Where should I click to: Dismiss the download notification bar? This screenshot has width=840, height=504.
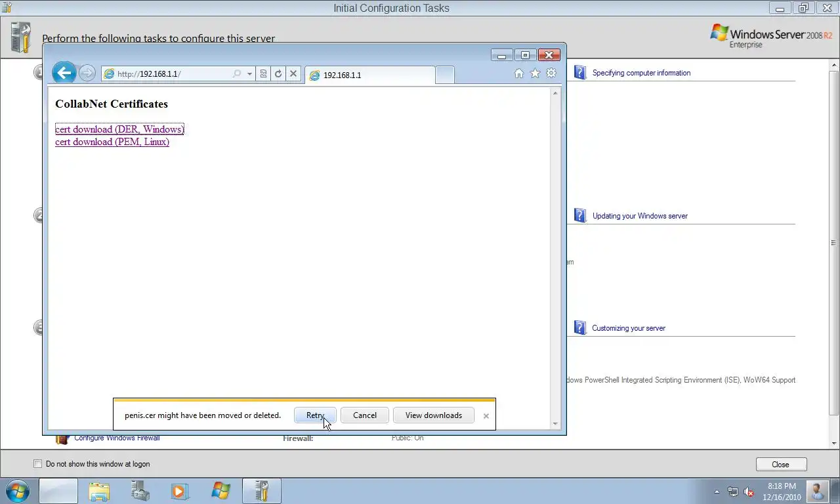click(x=486, y=415)
